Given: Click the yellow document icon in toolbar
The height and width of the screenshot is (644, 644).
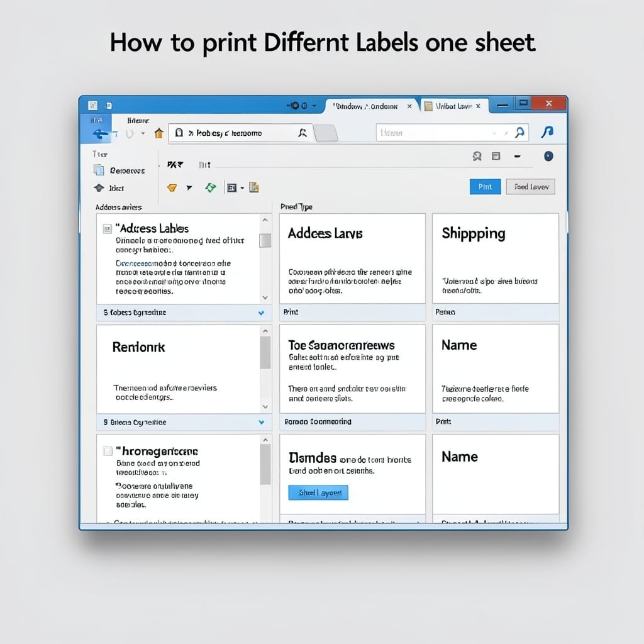Looking at the screenshot, I should 254,187.
